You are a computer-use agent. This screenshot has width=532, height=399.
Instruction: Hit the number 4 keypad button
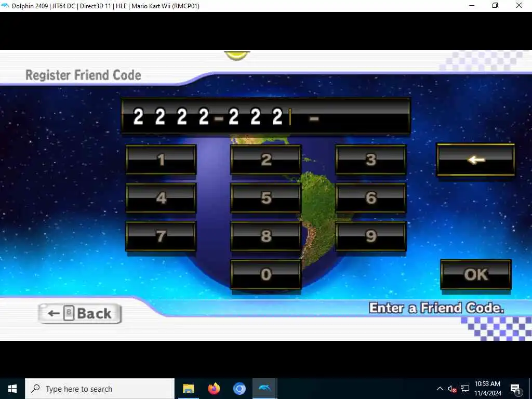[x=161, y=198]
